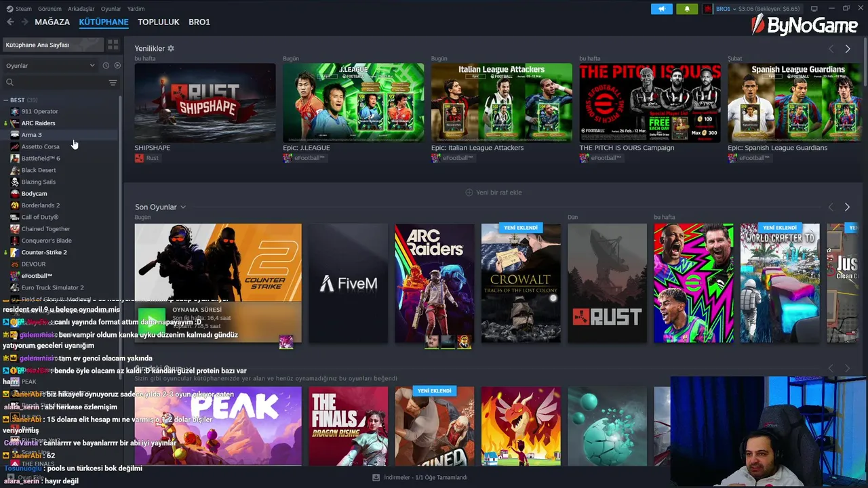Toggle collections grid view icon
Viewport: 868px width, 488px height.
pos(113,45)
